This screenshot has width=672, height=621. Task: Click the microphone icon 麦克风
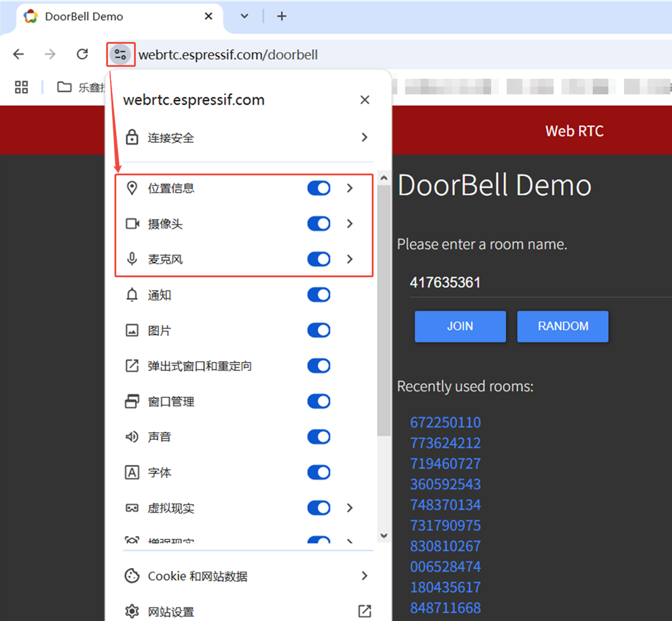(x=132, y=259)
